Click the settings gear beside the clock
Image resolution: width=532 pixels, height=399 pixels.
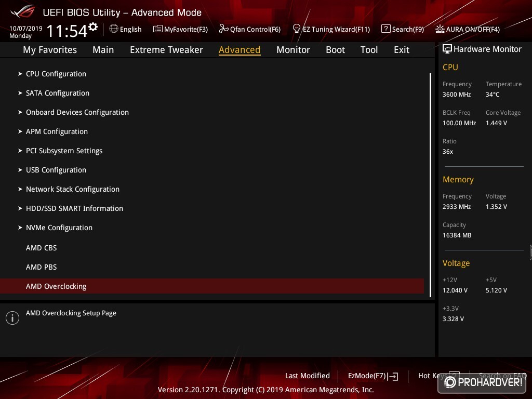pyautogui.click(x=93, y=27)
